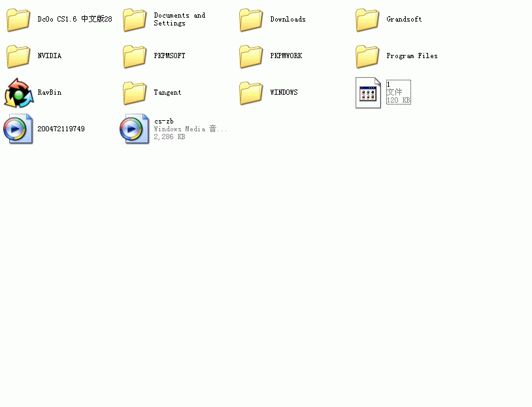Select the cs-zb Windows Media file icon

pos(135,129)
